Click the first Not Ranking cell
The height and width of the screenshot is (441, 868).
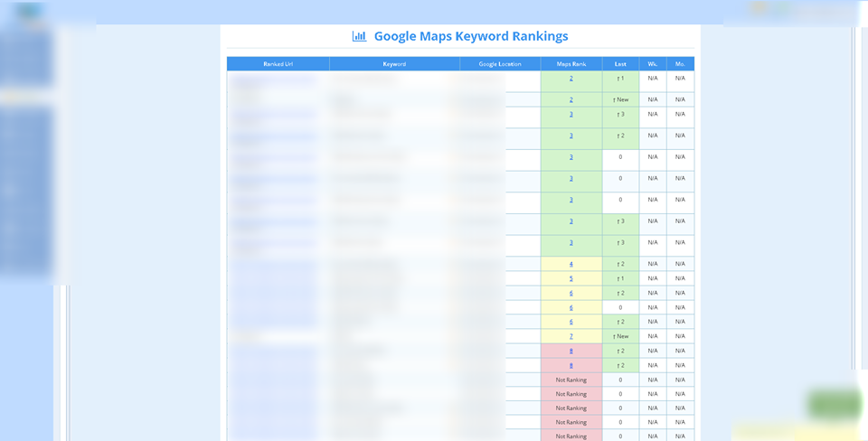(x=571, y=380)
